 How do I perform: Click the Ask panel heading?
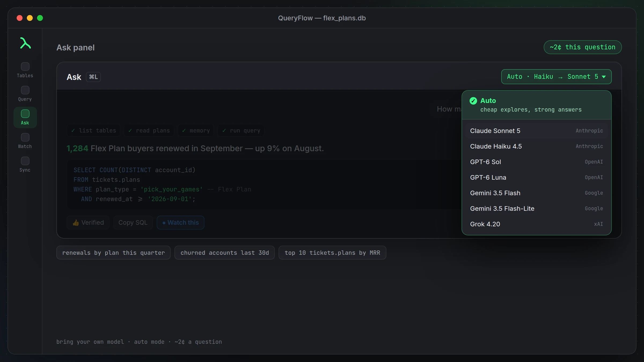[x=75, y=47]
